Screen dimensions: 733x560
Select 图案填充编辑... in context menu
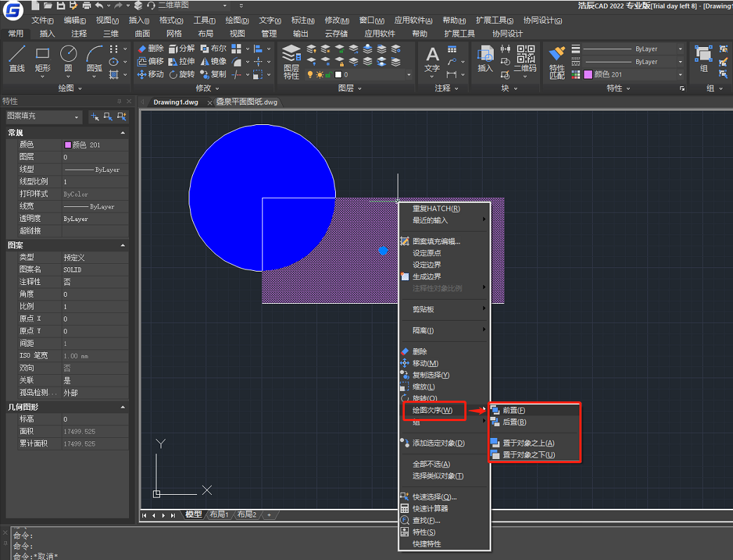pos(444,241)
